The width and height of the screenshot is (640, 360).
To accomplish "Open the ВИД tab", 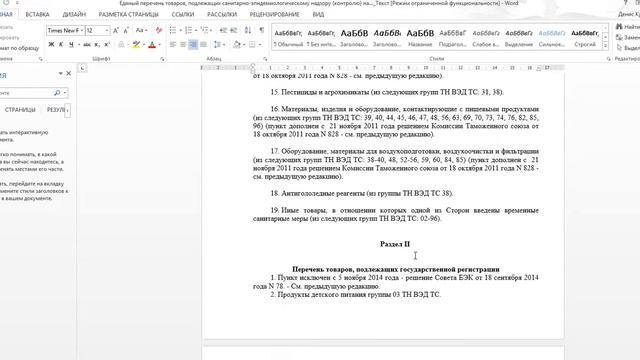I will 318,14.
